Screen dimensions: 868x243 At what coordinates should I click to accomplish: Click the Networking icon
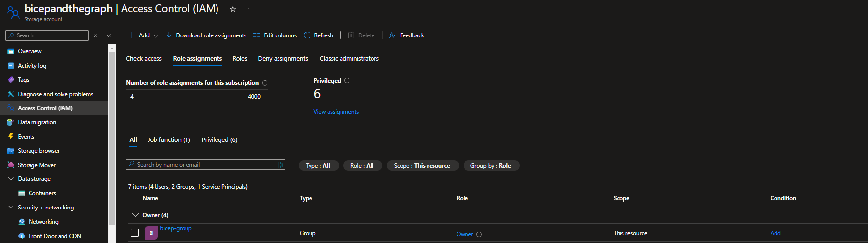(x=22, y=222)
